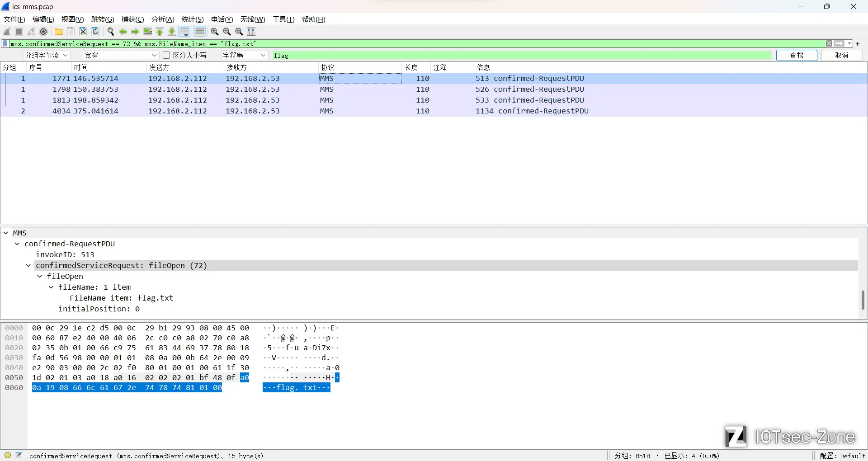This screenshot has height=461, width=868.
Task: Open the 捕获(C) menu
Action: click(133, 19)
